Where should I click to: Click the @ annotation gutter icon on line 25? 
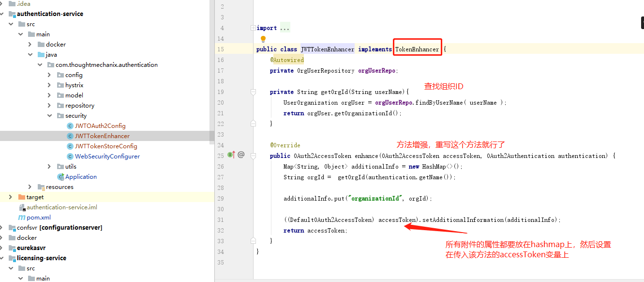[241, 155]
